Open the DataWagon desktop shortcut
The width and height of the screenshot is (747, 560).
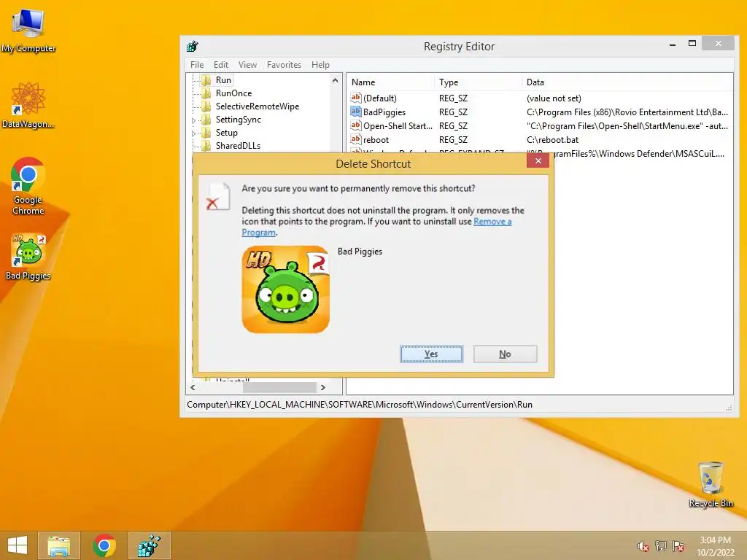tap(28, 105)
